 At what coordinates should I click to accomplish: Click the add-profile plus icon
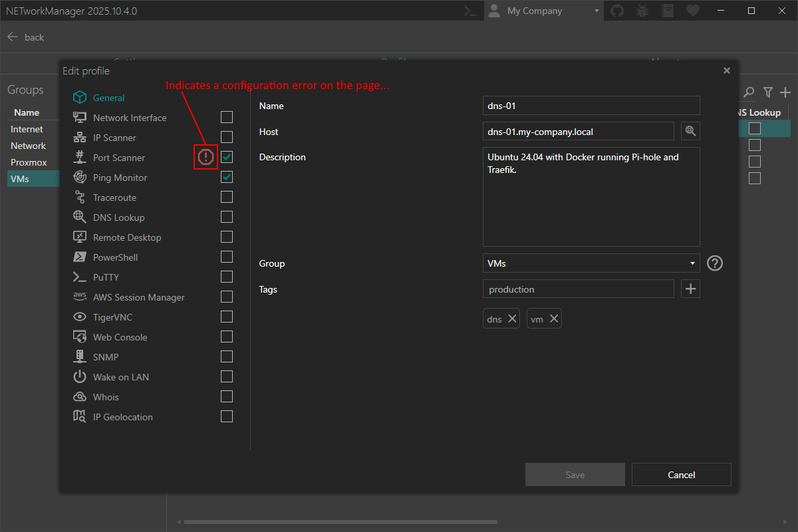click(786, 92)
